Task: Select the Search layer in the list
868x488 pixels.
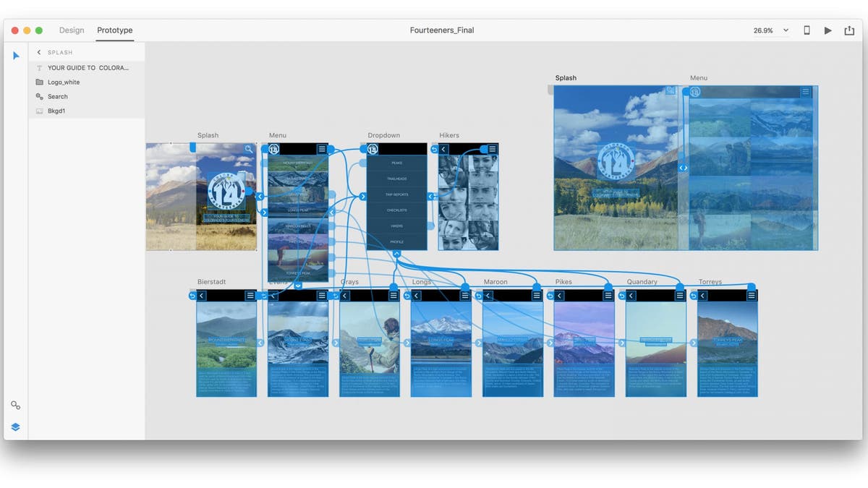Action: [58, 97]
